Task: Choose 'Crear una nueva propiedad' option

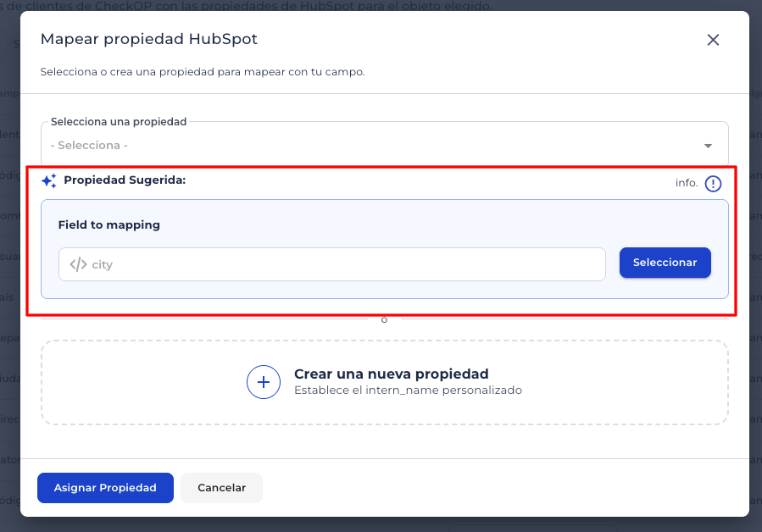Action: coord(391,374)
